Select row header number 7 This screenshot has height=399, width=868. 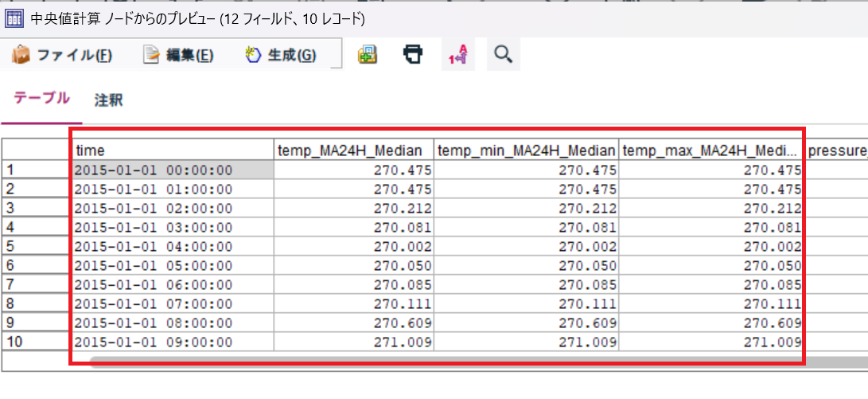[x=37, y=284]
